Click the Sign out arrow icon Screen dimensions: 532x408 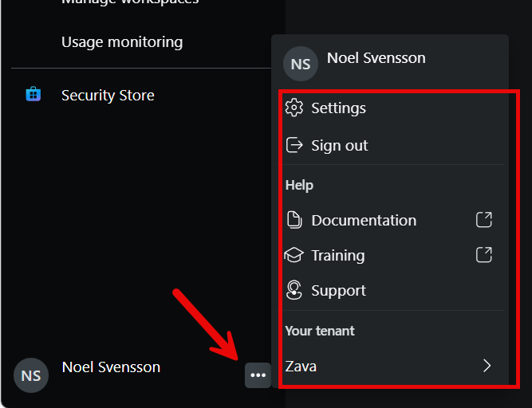pyautogui.click(x=294, y=145)
